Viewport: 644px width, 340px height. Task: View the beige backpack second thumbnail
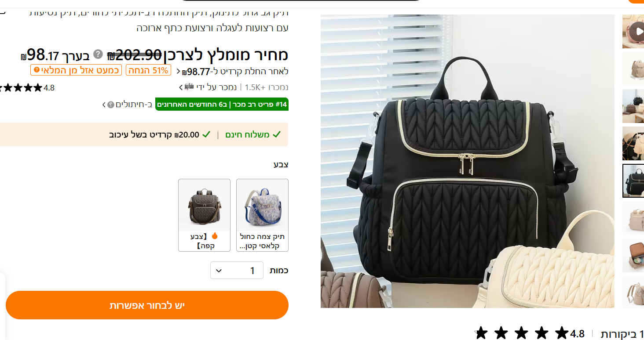pos(633,69)
